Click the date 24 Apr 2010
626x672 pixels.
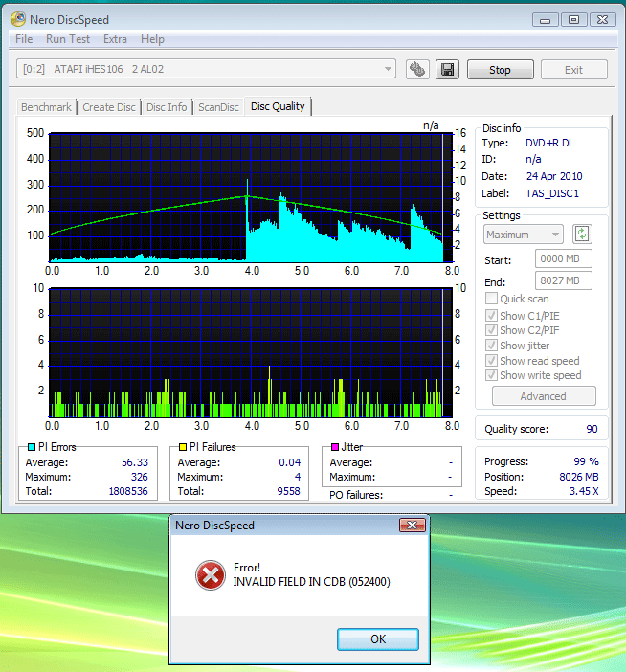pos(554,176)
